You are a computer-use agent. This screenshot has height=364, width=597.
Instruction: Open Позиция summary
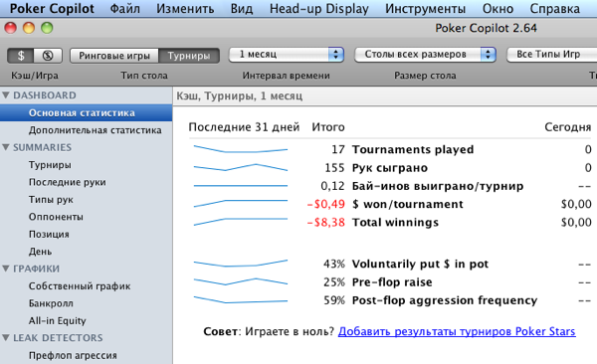[x=49, y=234]
